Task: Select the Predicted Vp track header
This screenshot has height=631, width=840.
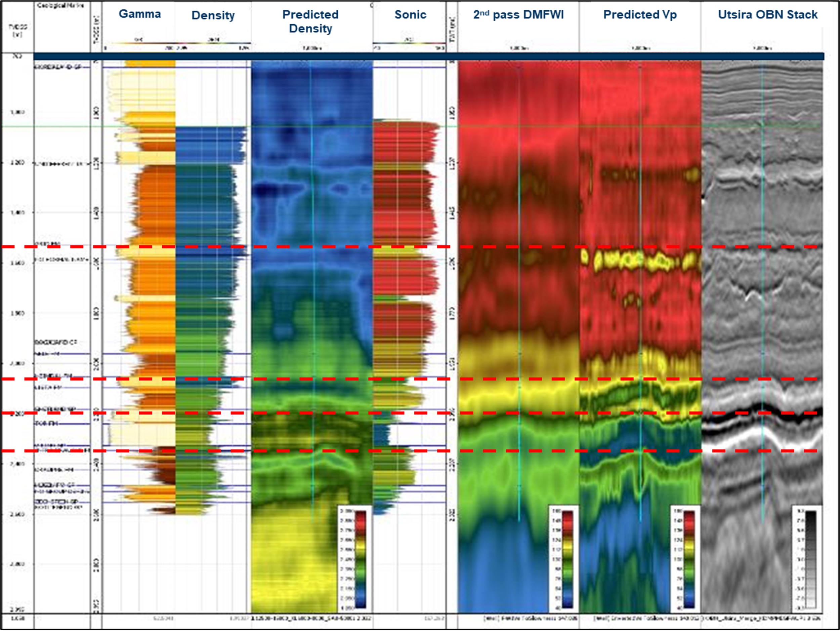Action: coord(640,15)
